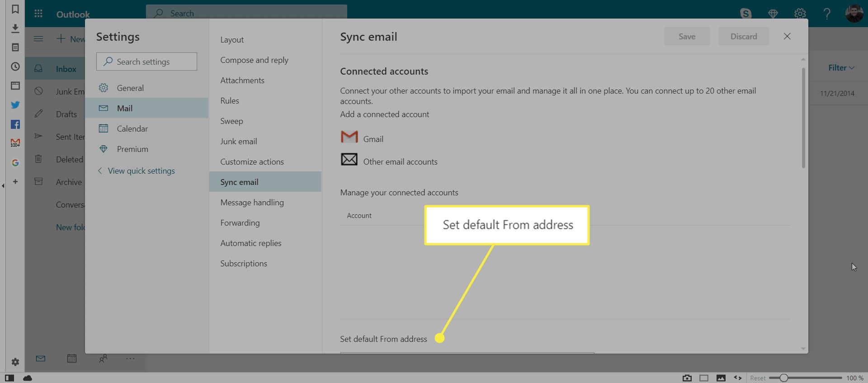868x383 pixels.
Task: Open the Google sidebar panel
Action: pyautogui.click(x=15, y=163)
